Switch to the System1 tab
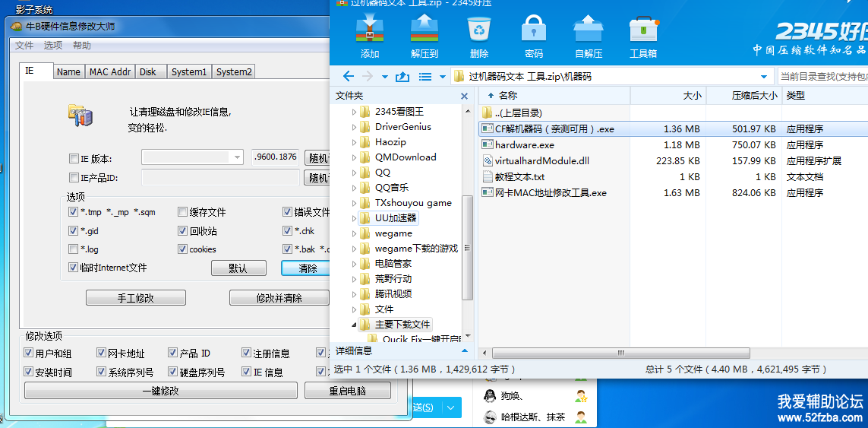Image resolution: width=868 pixels, height=428 pixels. click(189, 72)
